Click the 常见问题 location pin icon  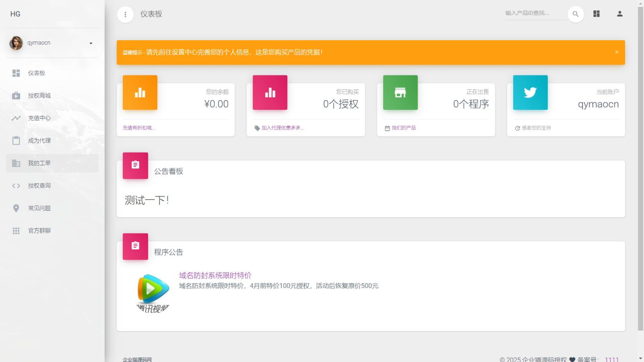(16, 208)
